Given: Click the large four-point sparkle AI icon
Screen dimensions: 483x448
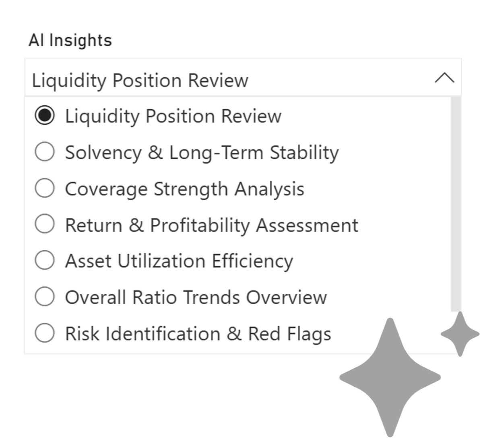Looking at the screenshot, I should (390, 377).
